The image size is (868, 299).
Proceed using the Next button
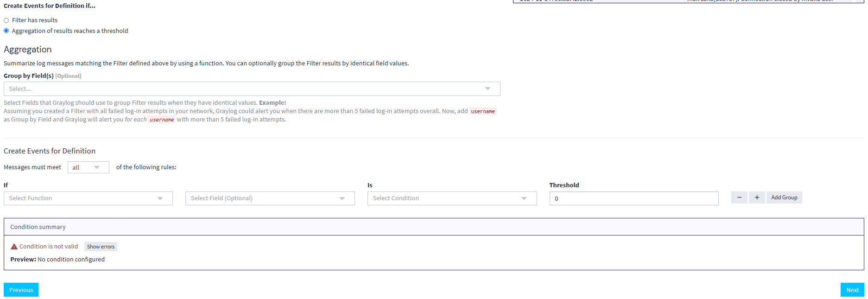pyautogui.click(x=852, y=290)
